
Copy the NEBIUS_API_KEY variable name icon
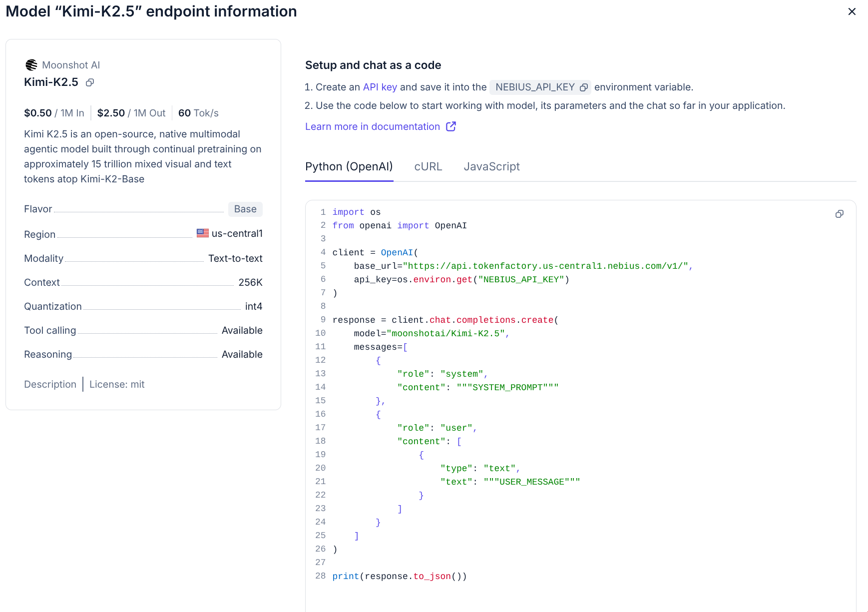coord(583,87)
